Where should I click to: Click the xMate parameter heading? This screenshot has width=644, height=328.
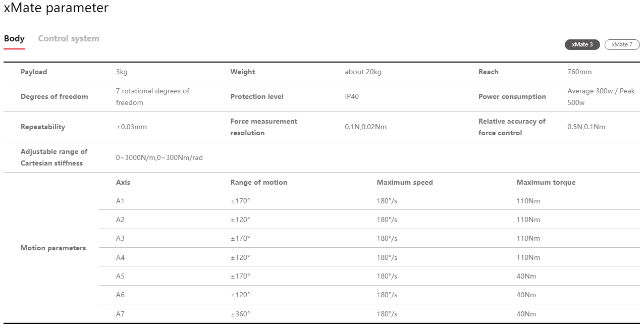click(56, 8)
